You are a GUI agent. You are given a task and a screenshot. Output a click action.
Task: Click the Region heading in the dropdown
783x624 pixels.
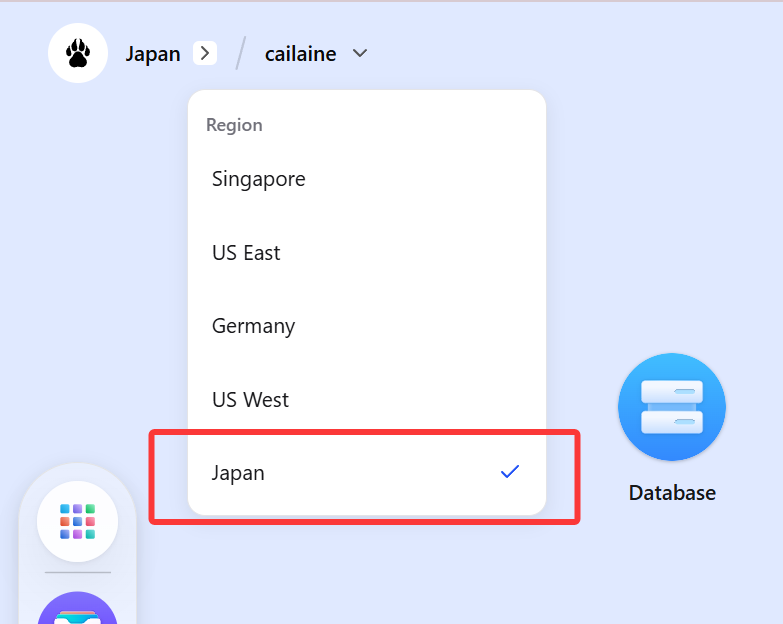point(234,125)
